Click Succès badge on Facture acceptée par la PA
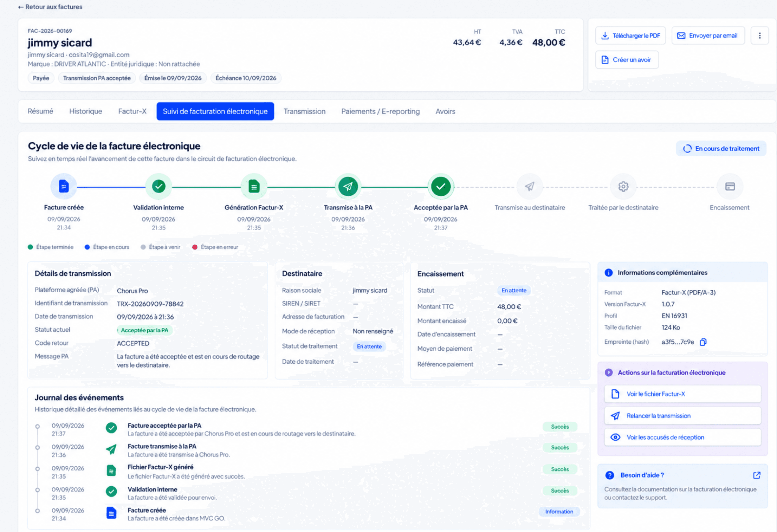This screenshot has width=777, height=532. (x=560, y=427)
